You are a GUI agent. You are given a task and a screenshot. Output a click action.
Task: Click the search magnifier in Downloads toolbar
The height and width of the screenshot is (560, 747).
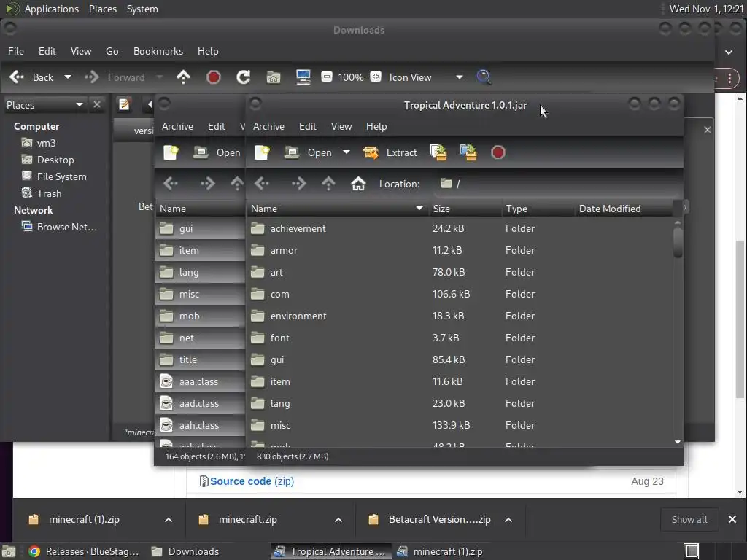484,77
